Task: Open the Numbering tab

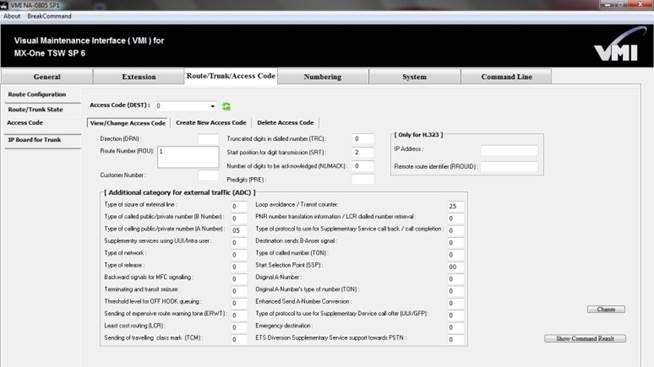Action: [322, 77]
